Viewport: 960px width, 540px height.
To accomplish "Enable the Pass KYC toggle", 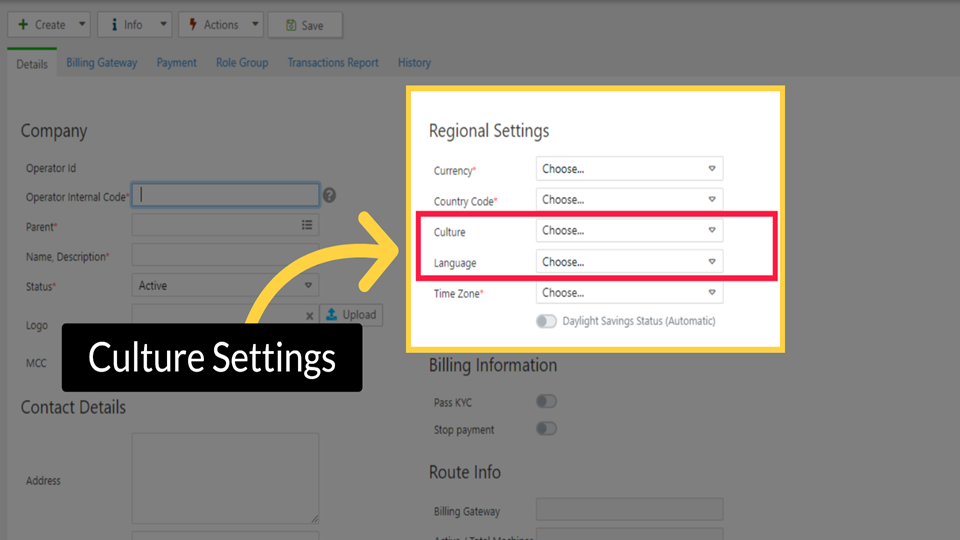I will [546, 402].
